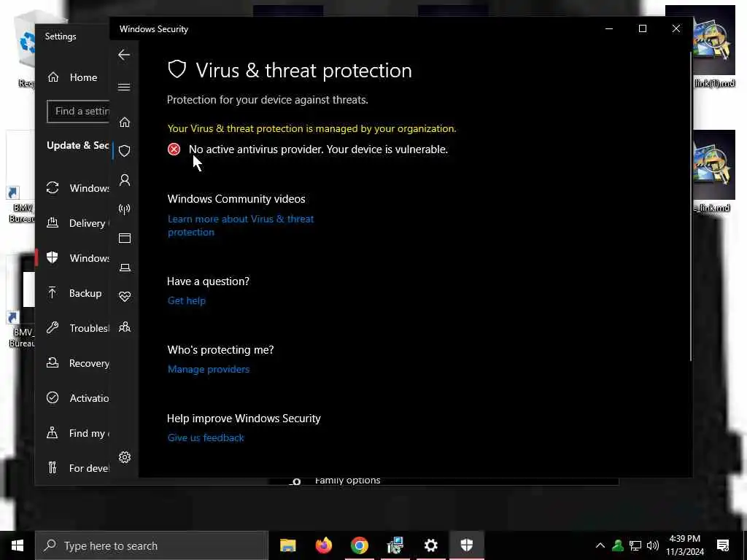Open volume control tray icon
Image resolution: width=747 pixels, height=560 pixels.
click(x=653, y=545)
